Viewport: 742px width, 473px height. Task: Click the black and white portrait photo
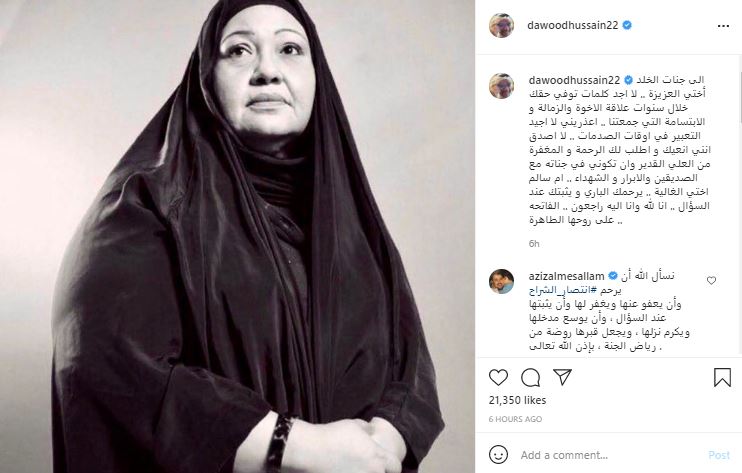[x=238, y=236]
